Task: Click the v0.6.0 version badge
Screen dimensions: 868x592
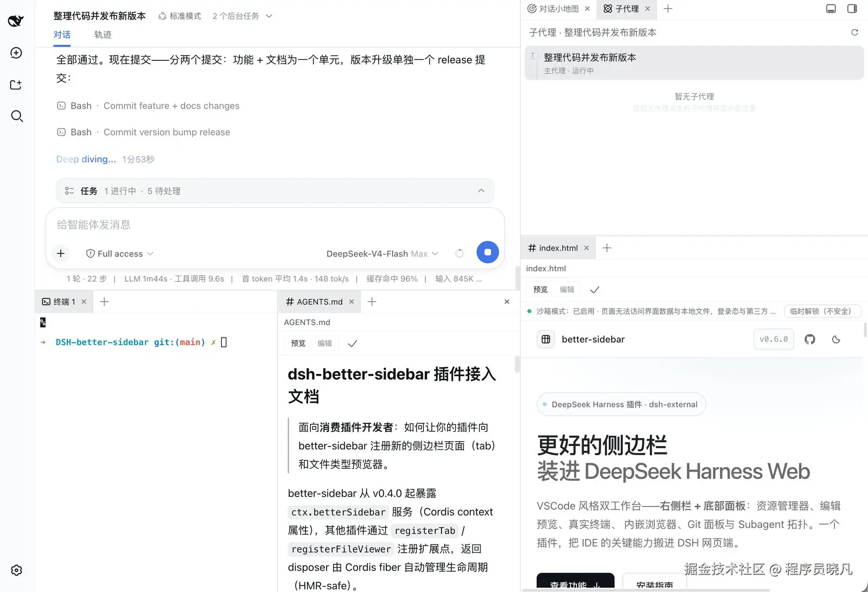Action: tap(774, 340)
